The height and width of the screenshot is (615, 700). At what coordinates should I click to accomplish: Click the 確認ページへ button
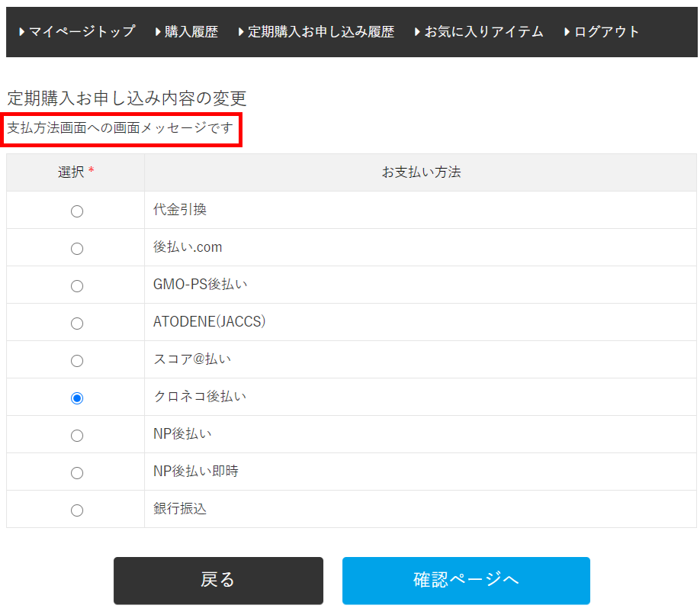coord(466,580)
